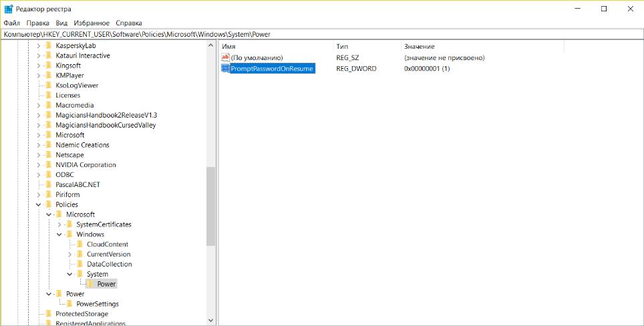644x326 pixels.
Task: Expand the NVIDIA Corporation key
Action: tap(39, 164)
